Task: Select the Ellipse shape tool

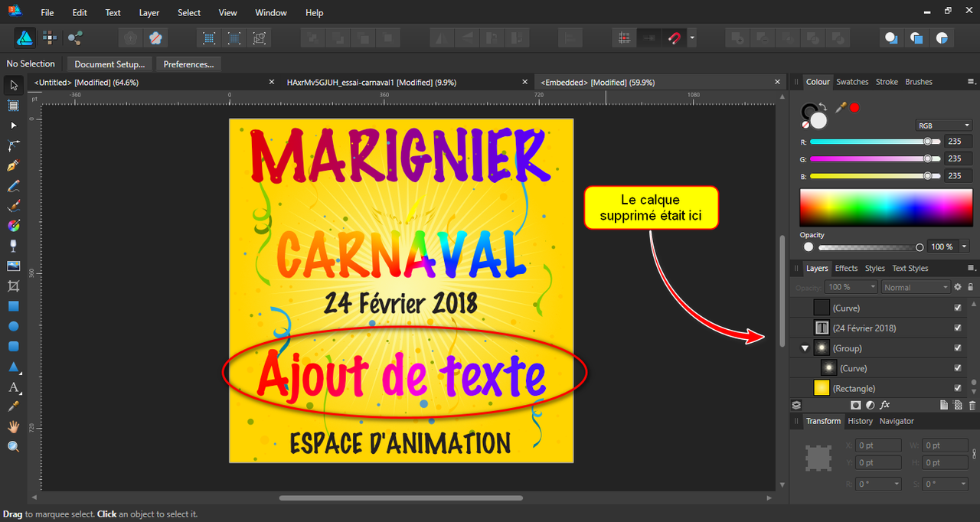Action: tap(13, 326)
